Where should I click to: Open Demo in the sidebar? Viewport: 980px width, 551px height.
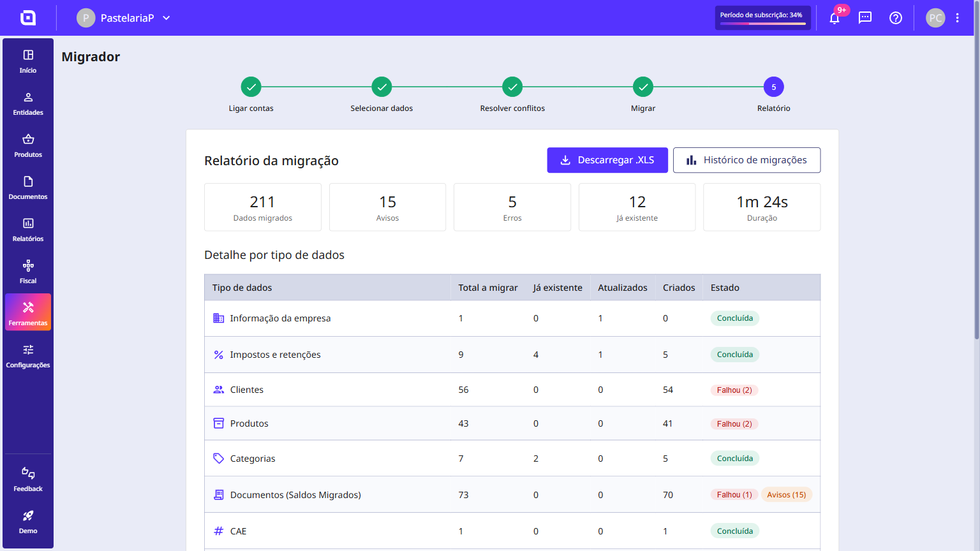click(x=28, y=522)
